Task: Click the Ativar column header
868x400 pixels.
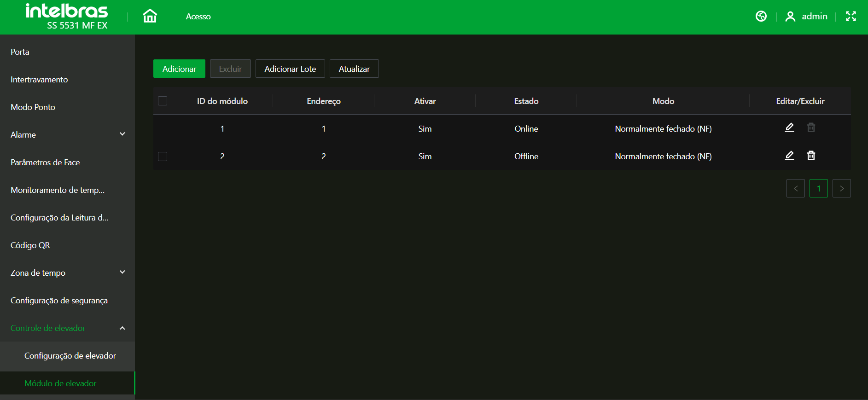Action: (x=425, y=101)
